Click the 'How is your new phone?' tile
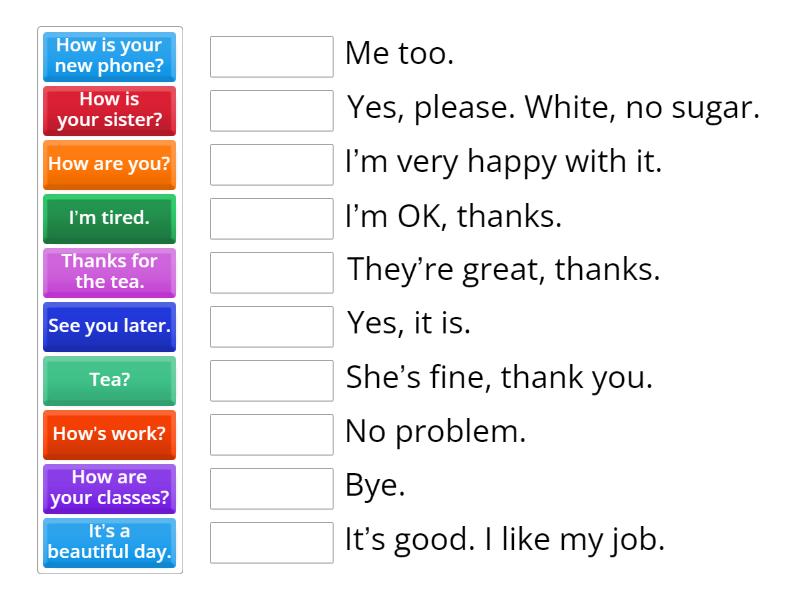800x600 pixels. (x=110, y=57)
